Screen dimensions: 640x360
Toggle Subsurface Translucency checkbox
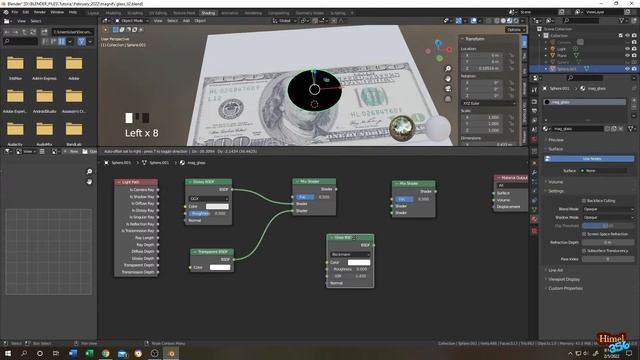[x=584, y=251]
